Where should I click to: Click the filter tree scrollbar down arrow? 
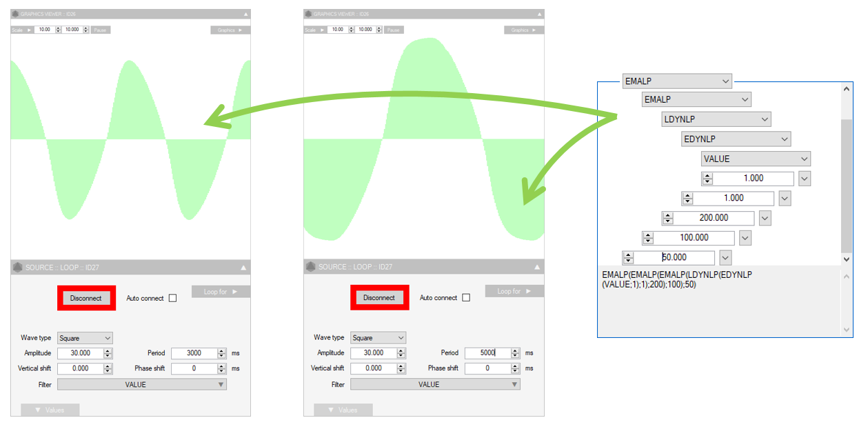pyautogui.click(x=847, y=259)
